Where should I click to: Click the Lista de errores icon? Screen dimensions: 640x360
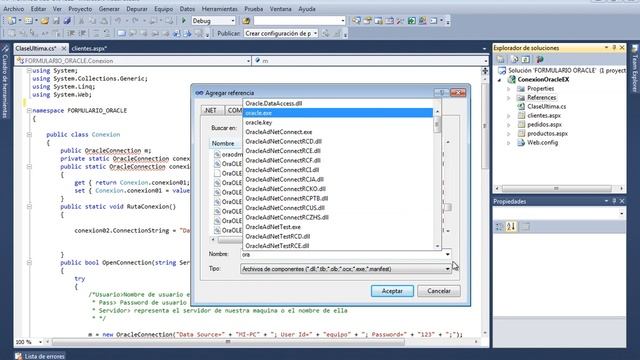18,356
